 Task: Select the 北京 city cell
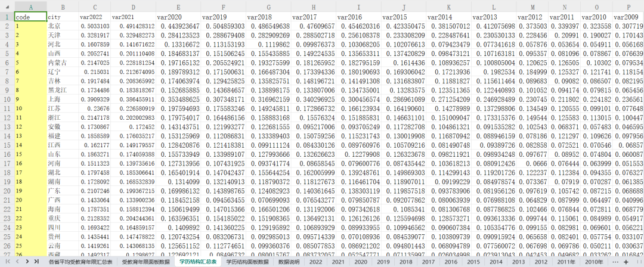(x=63, y=26)
